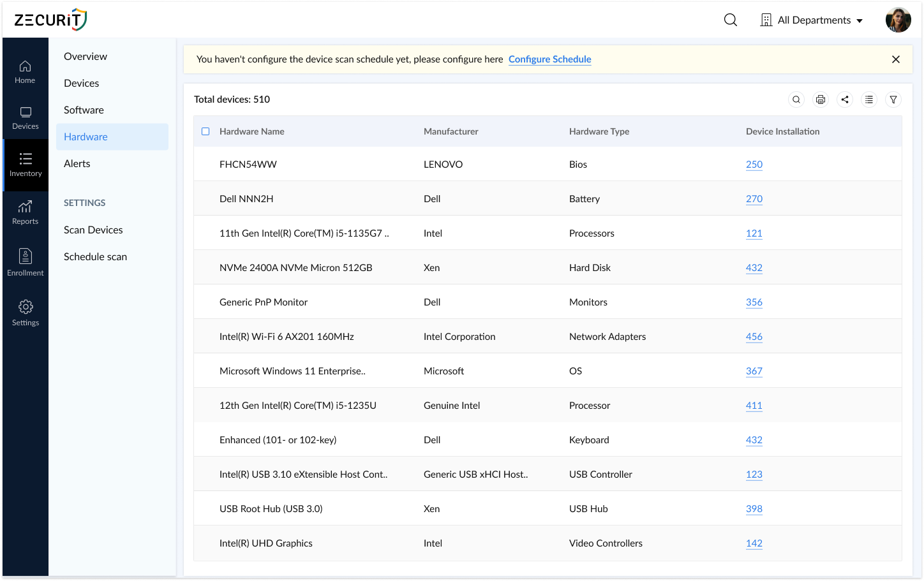Click the Network Adapters hardware type
Viewport: 924px width, 581px height.
coord(607,337)
